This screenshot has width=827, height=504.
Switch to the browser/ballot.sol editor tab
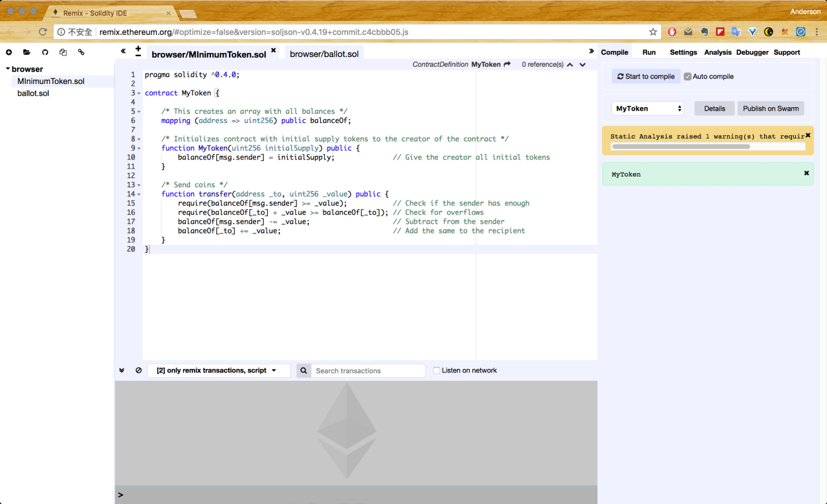pos(324,54)
